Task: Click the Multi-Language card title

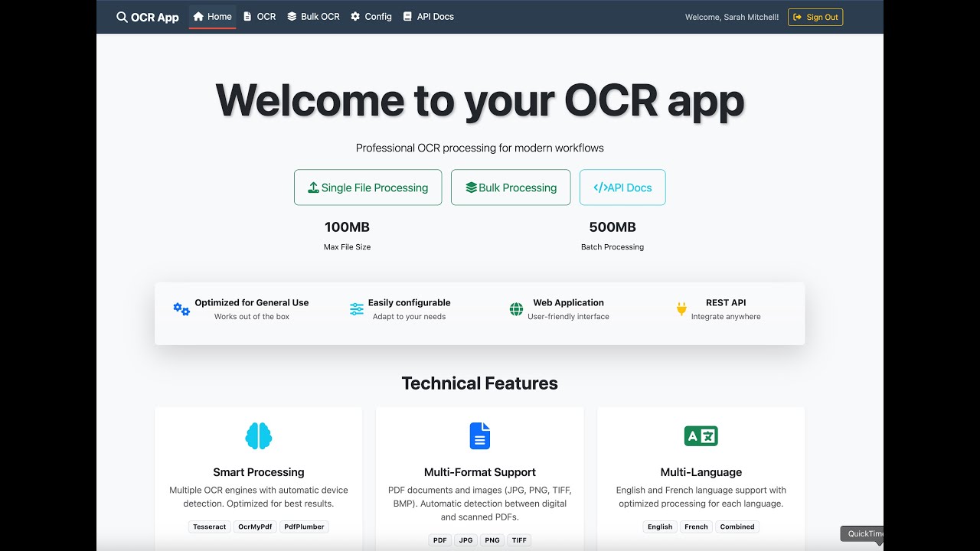Action: click(701, 472)
